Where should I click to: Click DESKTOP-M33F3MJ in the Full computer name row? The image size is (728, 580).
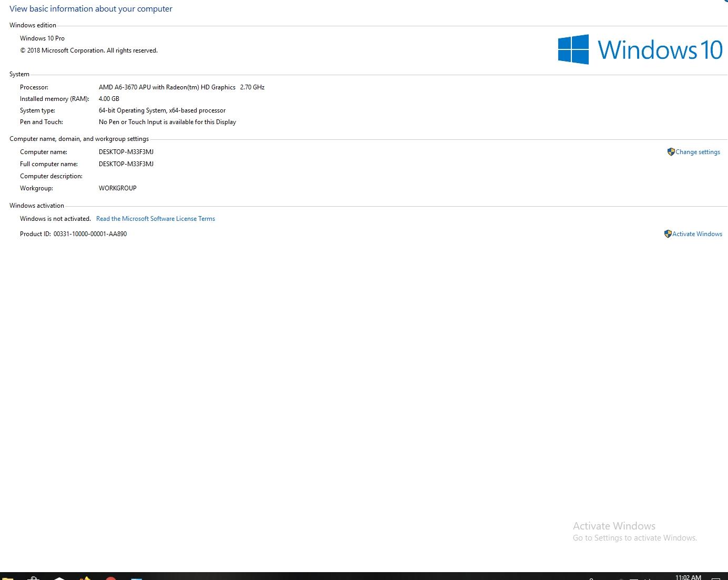[x=126, y=164]
